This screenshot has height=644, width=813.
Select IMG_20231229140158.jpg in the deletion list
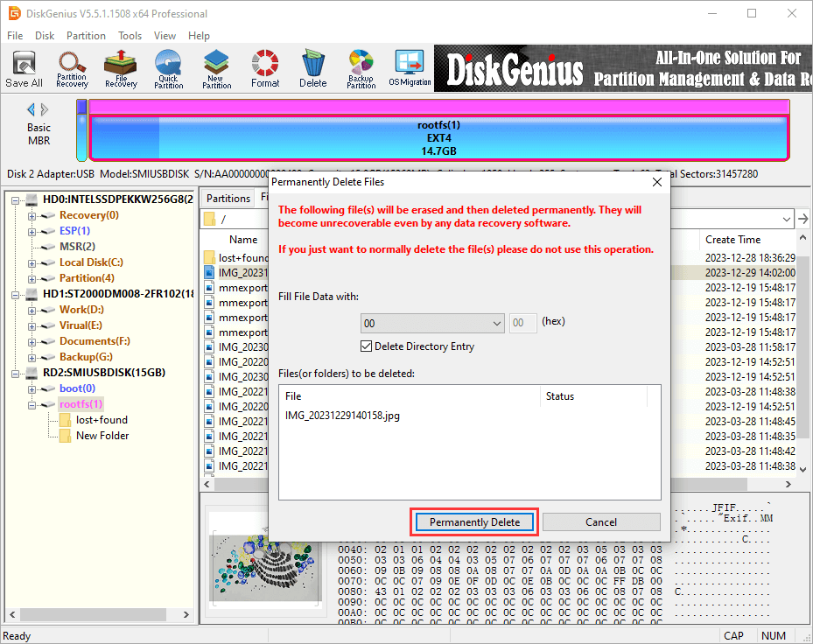point(342,416)
